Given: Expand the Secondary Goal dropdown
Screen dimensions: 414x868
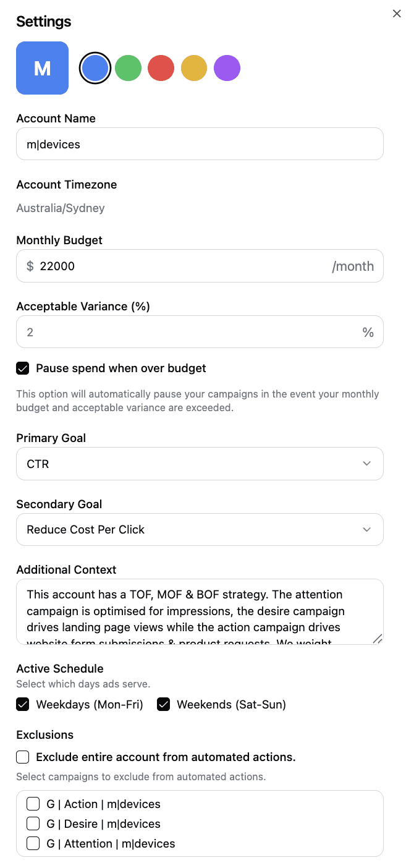Looking at the screenshot, I should point(200,530).
